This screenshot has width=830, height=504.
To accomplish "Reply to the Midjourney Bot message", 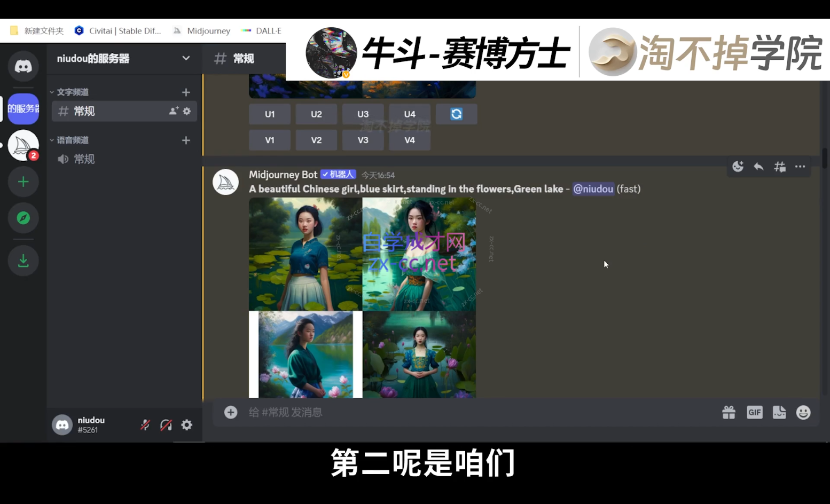I will tap(758, 167).
